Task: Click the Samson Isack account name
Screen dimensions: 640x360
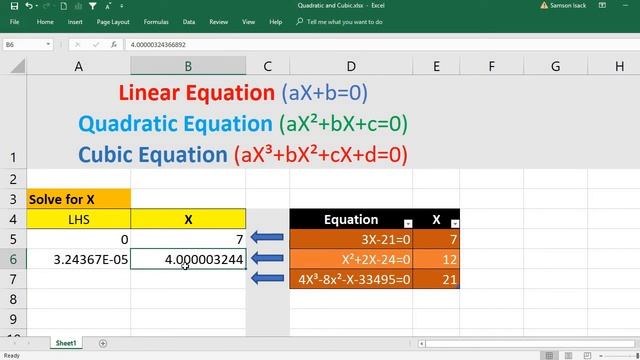Action: [x=568, y=5]
